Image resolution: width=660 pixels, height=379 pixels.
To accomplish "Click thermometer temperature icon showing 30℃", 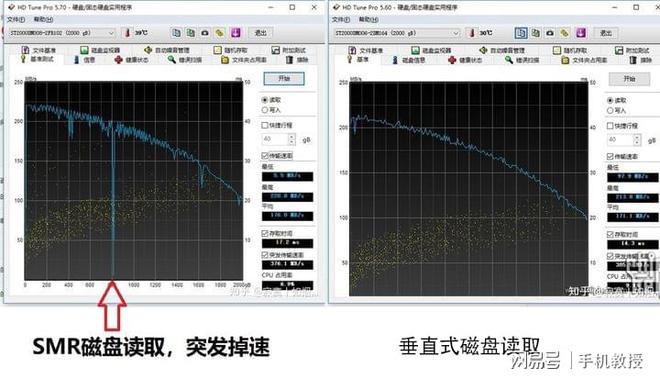I will coord(472,33).
